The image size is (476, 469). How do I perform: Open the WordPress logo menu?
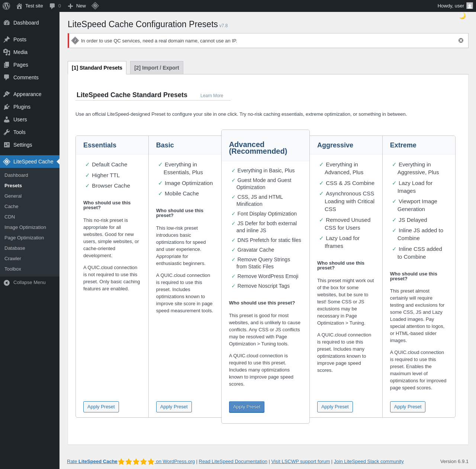pyautogui.click(x=6, y=6)
